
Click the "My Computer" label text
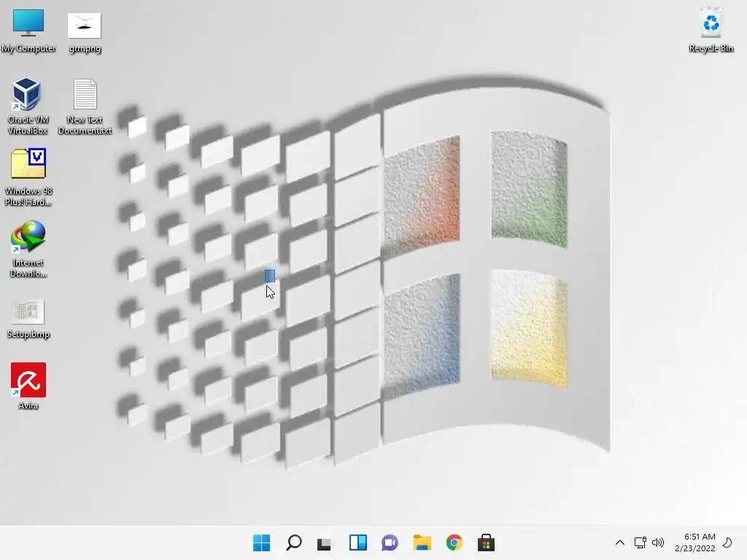pos(28,48)
